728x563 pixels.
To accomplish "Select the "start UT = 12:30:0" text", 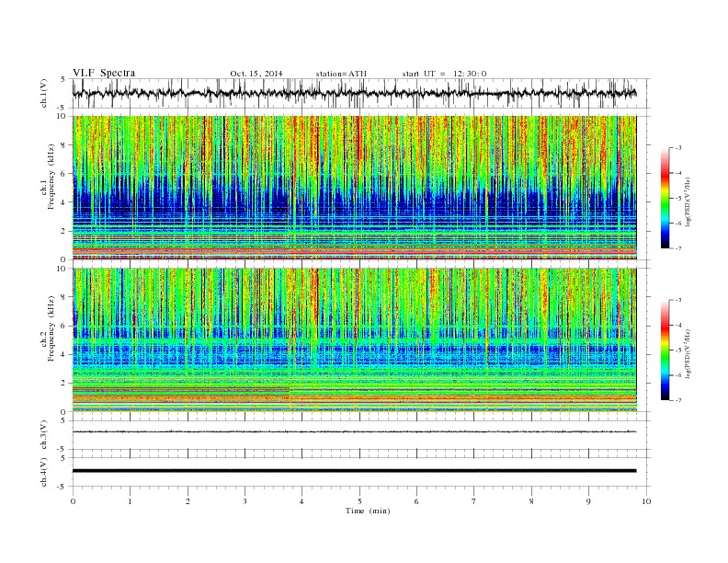I will (444, 74).
